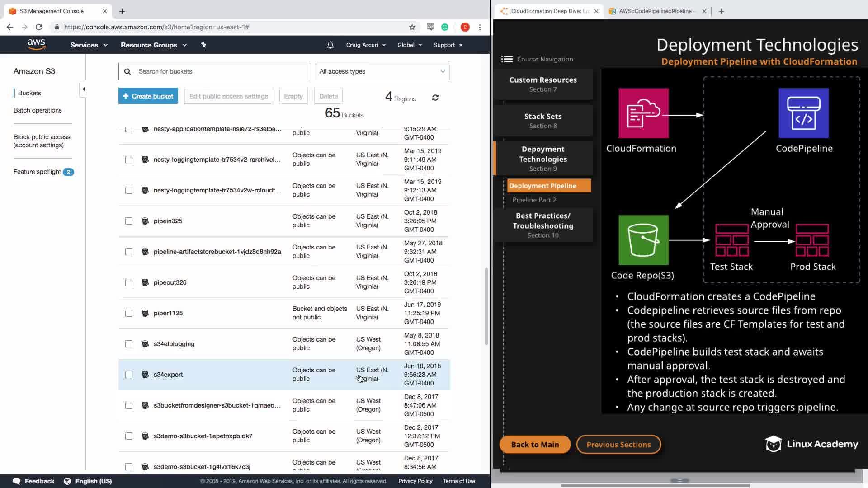Bookmark page with star icon
This screenshot has width=868, height=488.
[x=412, y=27]
